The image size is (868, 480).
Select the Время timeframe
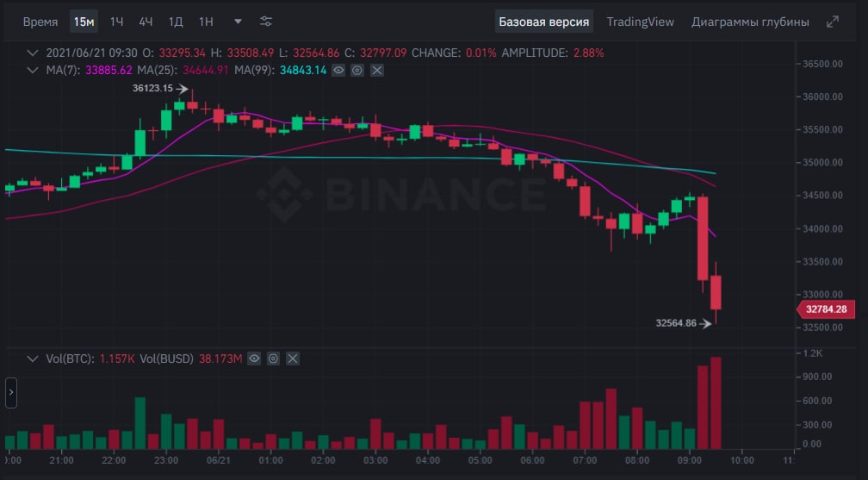[40, 22]
